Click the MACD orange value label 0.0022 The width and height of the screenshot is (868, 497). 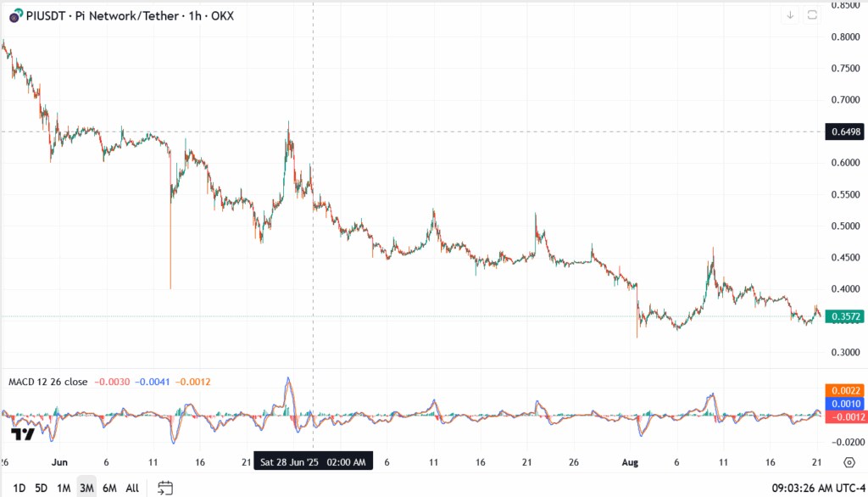pos(845,391)
